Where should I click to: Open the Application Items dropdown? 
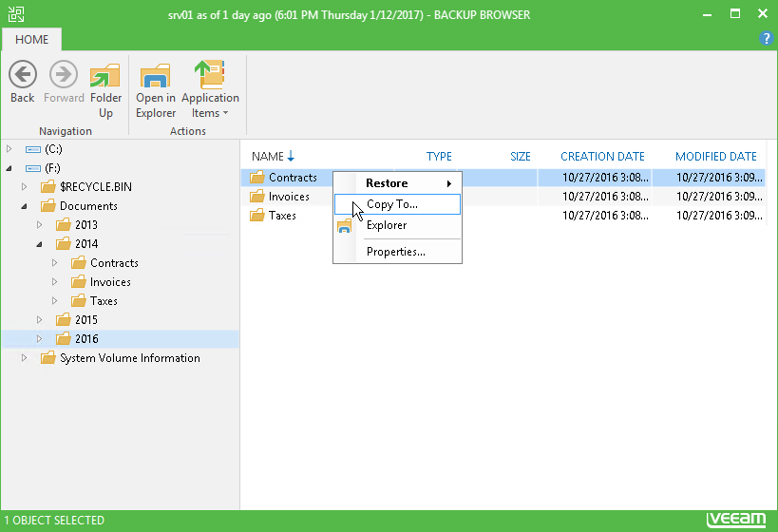(210, 89)
